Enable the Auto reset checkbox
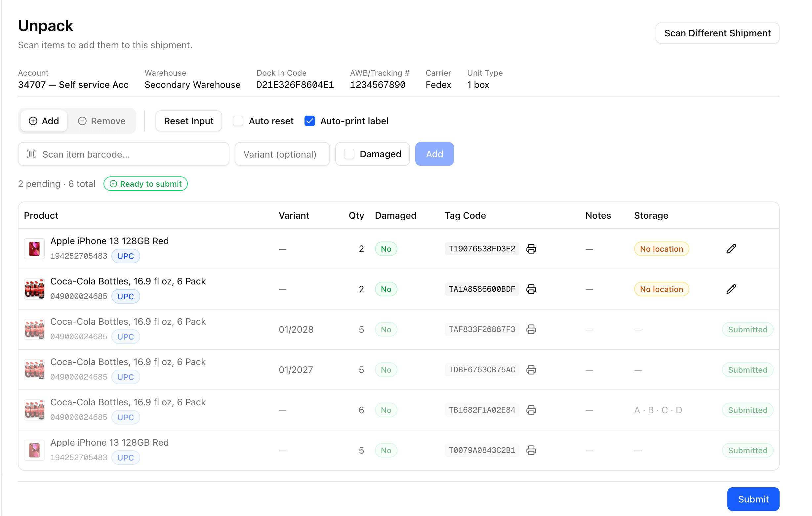This screenshot has height=516, width=812. (238, 121)
